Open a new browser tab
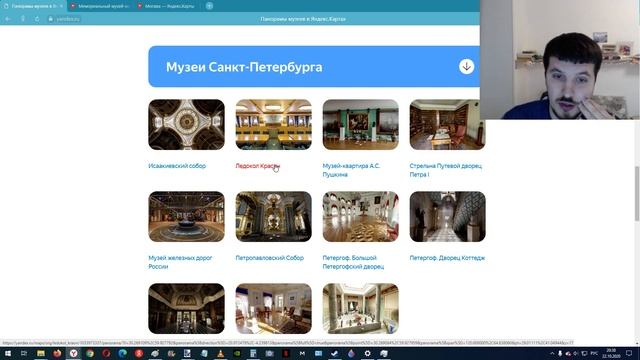 click(209, 6)
